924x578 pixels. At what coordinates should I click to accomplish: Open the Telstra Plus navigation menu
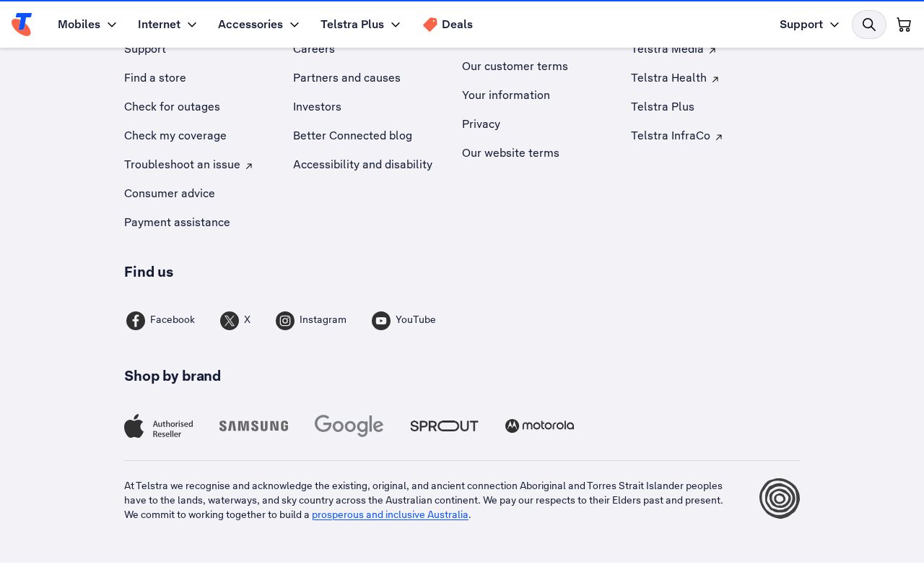click(x=360, y=25)
